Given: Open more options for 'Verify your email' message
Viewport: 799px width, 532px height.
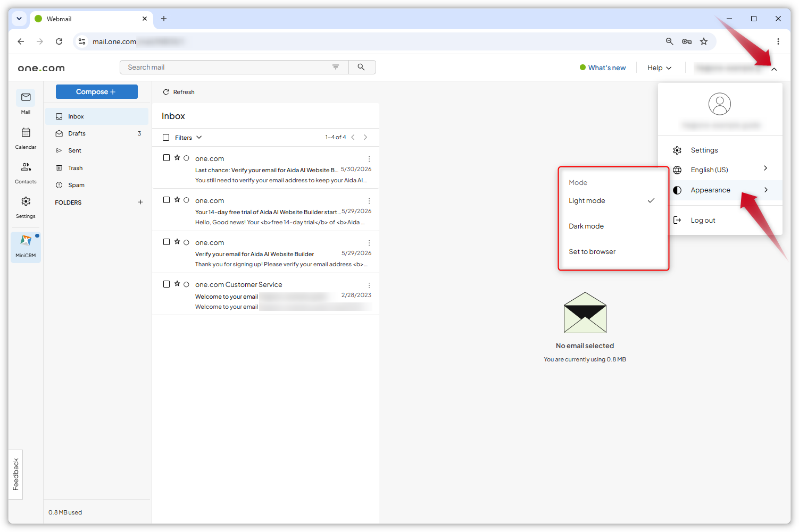Looking at the screenshot, I should [x=369, y=243].
